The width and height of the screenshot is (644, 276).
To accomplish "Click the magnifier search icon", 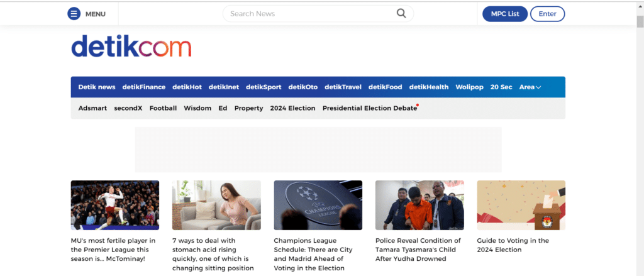I will (x=401, y=14).
